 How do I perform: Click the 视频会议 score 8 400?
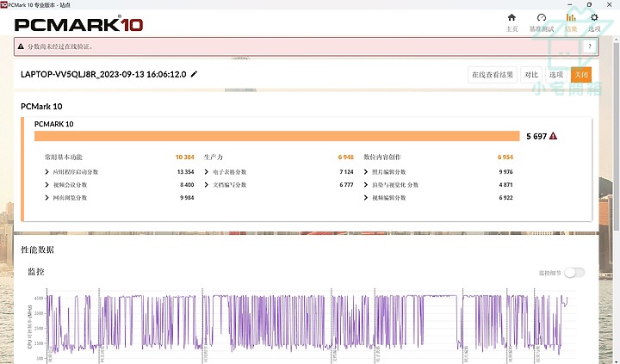187,184
